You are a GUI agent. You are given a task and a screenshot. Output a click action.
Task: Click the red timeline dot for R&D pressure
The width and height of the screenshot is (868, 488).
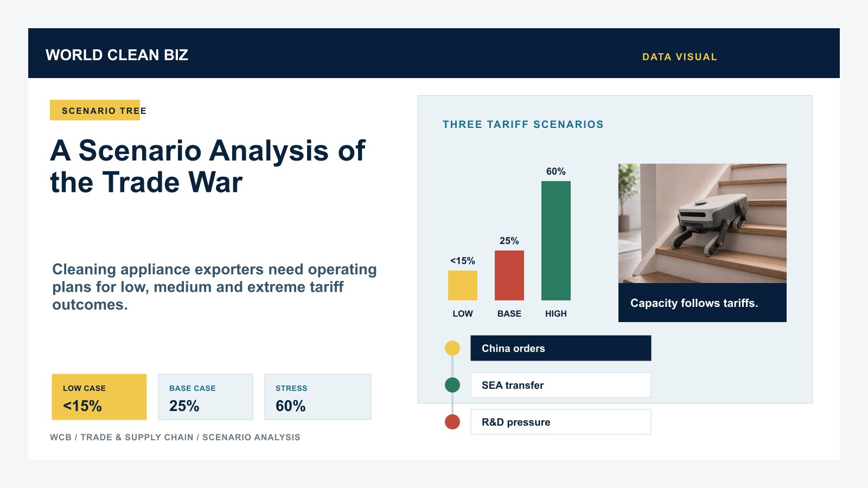click(x=452, y=422)
